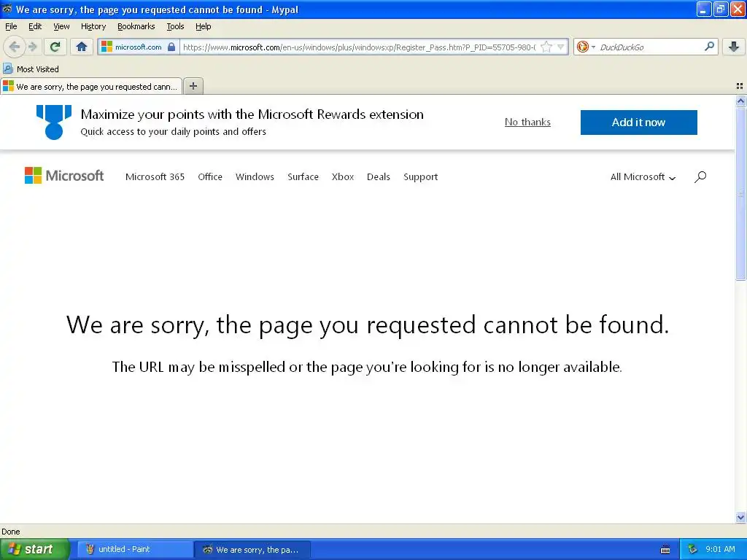Click the 9:01 AM clock
This screenshot has width=747, height=560.
[720, 549]
